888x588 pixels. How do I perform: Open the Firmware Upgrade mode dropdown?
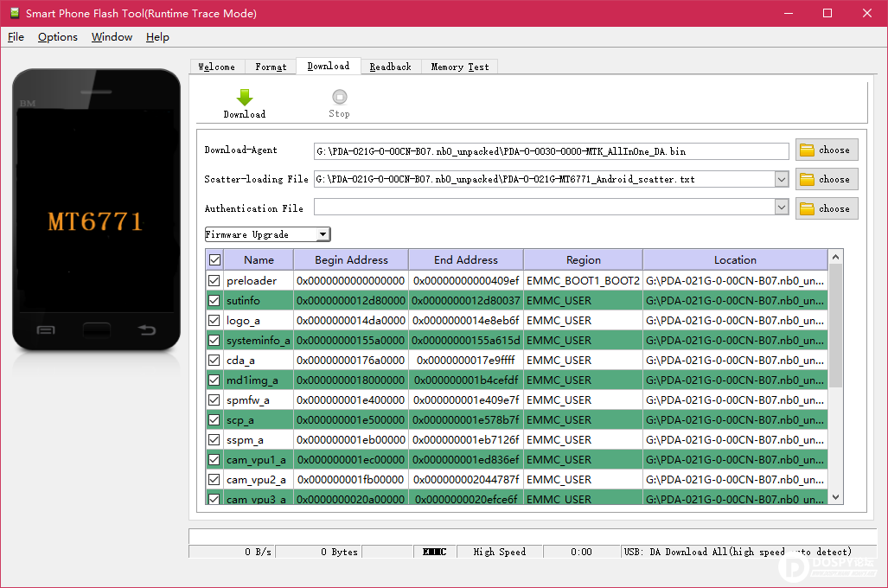(x=323, y=234)
